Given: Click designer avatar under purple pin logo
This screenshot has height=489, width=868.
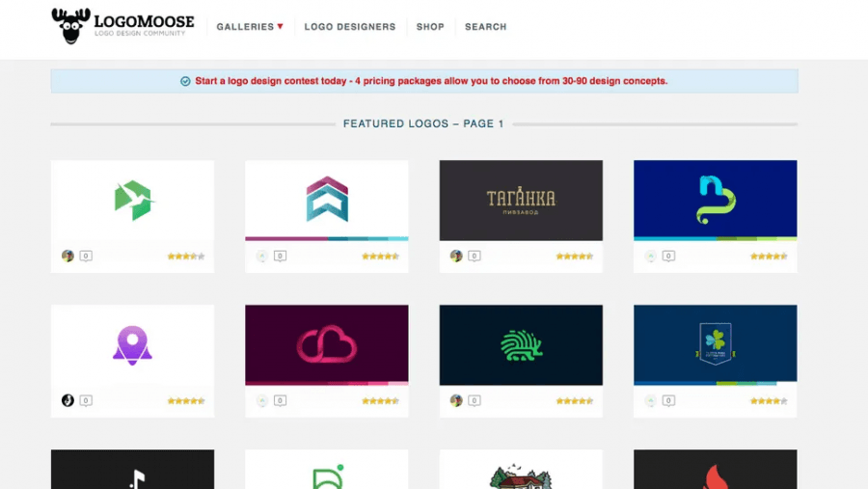Looking at the screenshot, I should 68,400.
